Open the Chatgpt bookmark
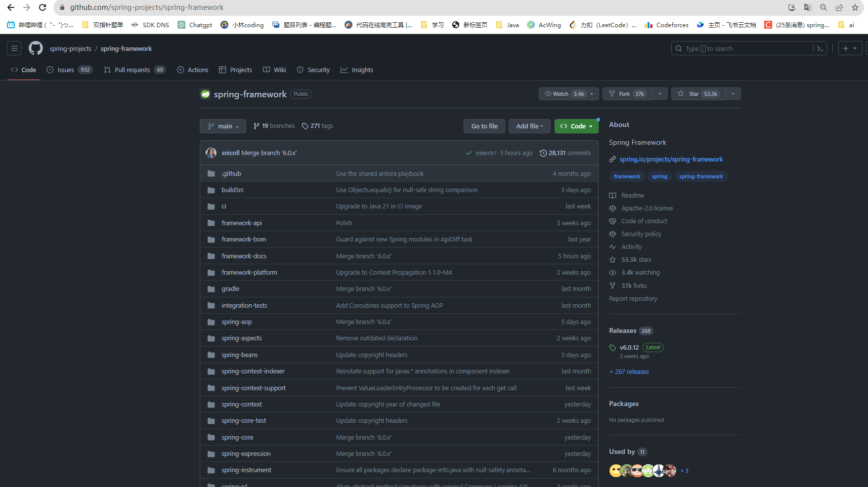The height and width of the screenshot is (487, 868). click(x=195, y=25)
